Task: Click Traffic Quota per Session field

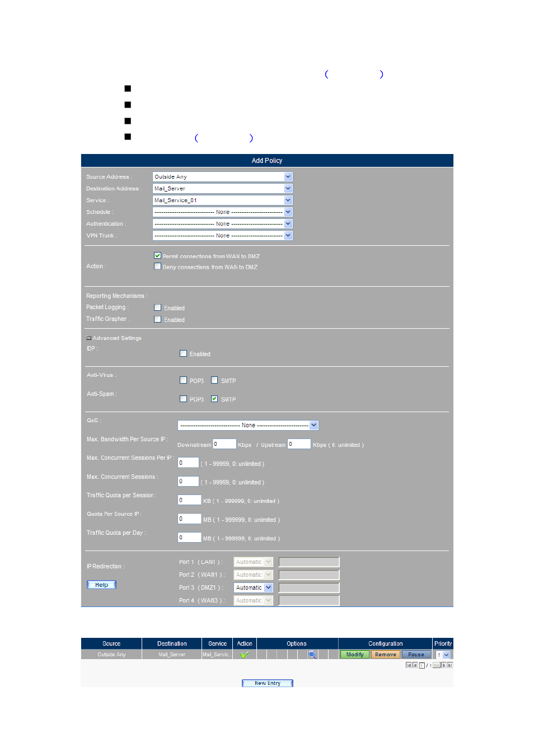Action: pyautogui.click(x=189, y=500)
